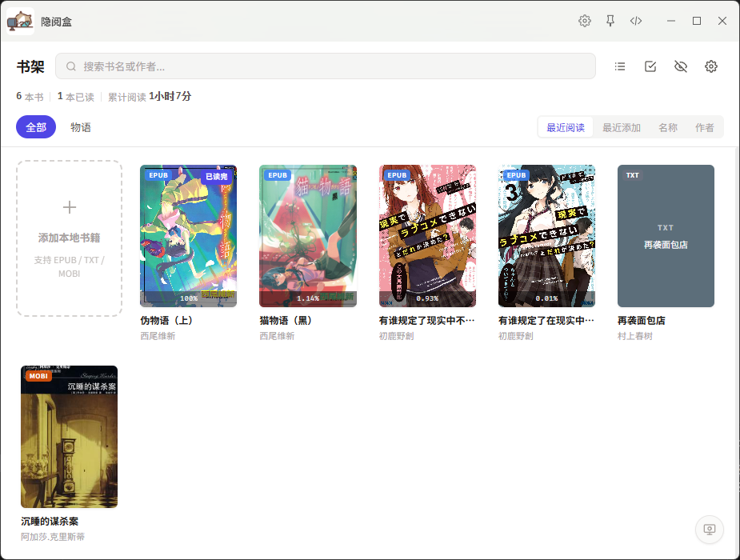The height and width of the screenshot is (560, 740).
Task: Click author 村上春树
Action: [635, 336]
